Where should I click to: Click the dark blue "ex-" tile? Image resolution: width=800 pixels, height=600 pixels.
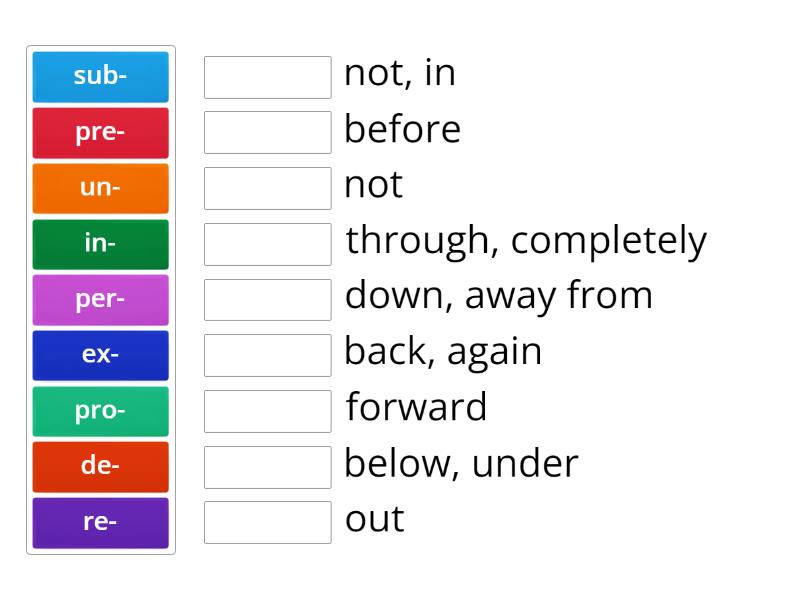(100, 356)
